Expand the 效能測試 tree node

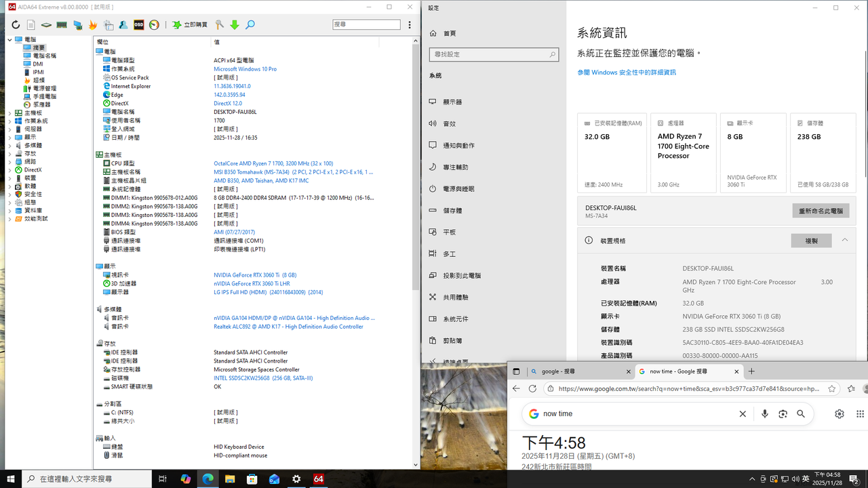[x=9, y=218]
